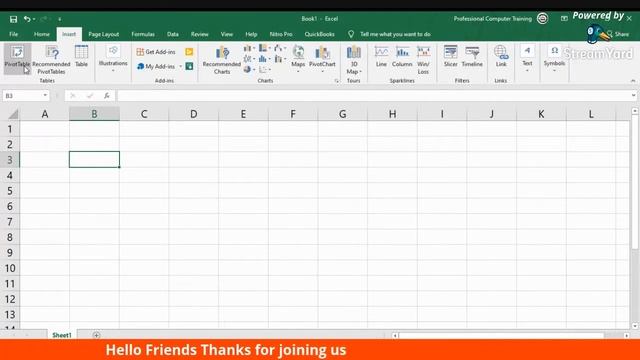The width and height of the screenshot is (640, 360).
Task: Click the People Graph add-in icon
Action: pos(189,66)
